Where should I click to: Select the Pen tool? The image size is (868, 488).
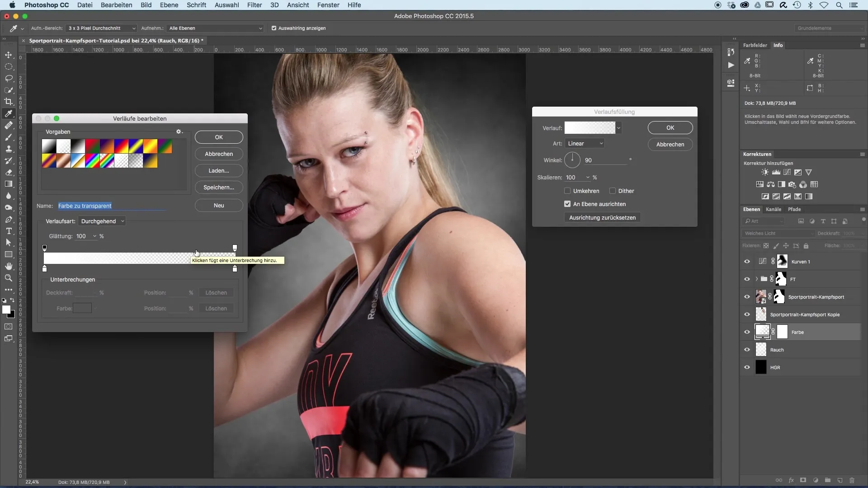tap(9, 219)
